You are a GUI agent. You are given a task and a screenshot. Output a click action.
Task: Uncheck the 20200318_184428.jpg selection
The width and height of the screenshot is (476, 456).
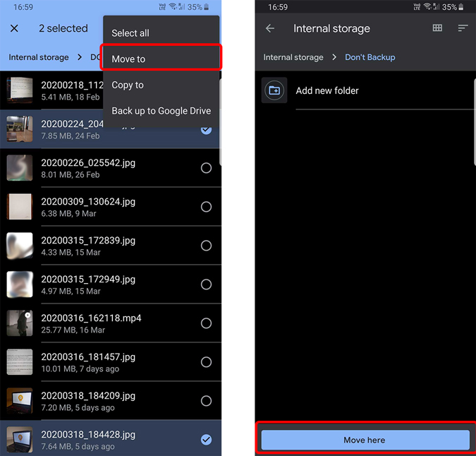coord(206,440)
